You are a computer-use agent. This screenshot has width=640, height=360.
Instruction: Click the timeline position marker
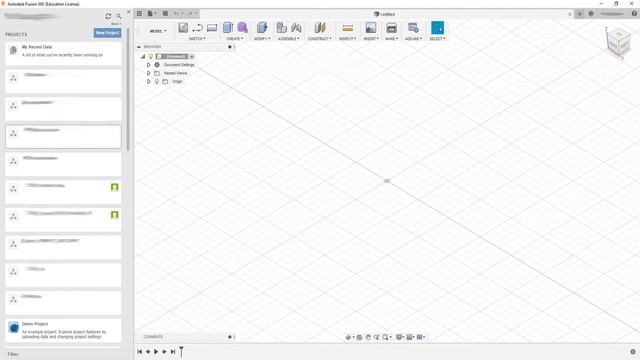181,351
